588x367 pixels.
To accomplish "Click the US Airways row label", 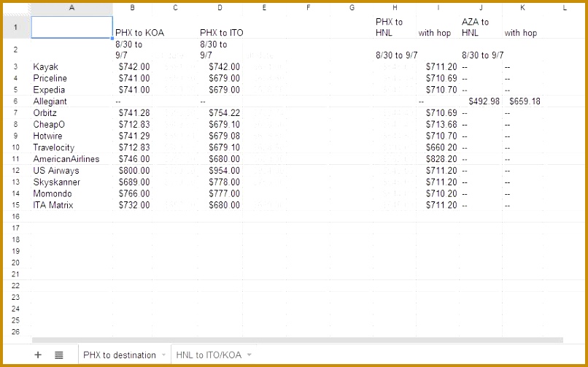I will [56, 171].
